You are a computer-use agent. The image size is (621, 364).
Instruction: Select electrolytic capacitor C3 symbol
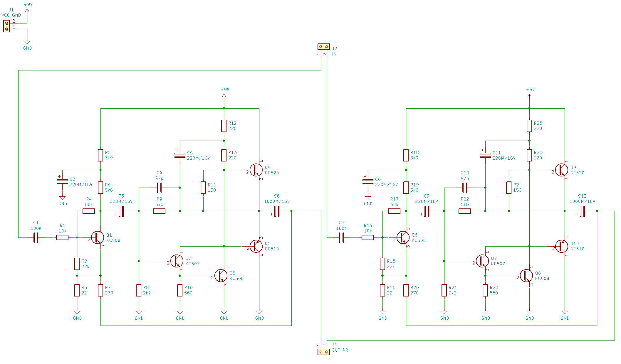coord(121,211)
